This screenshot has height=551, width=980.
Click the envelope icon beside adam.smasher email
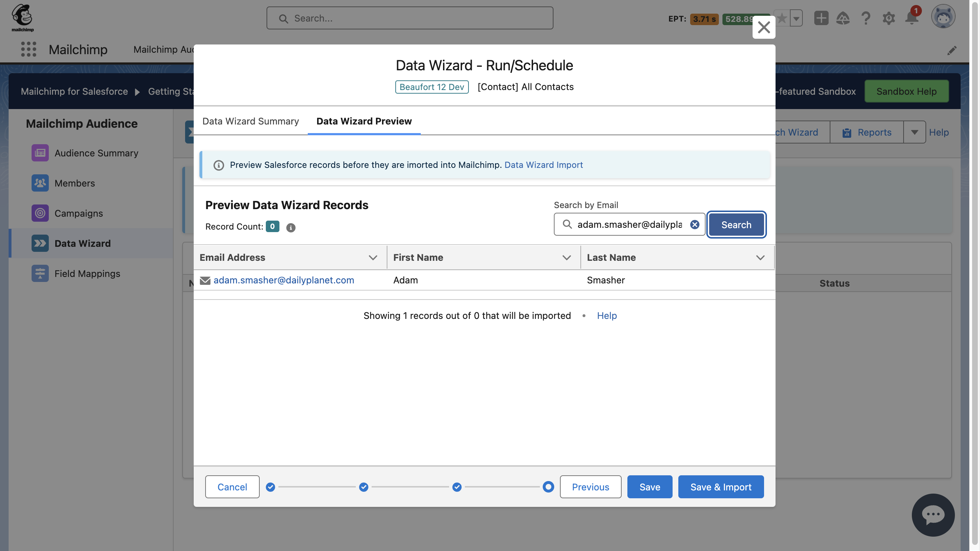tap(205, 281)
